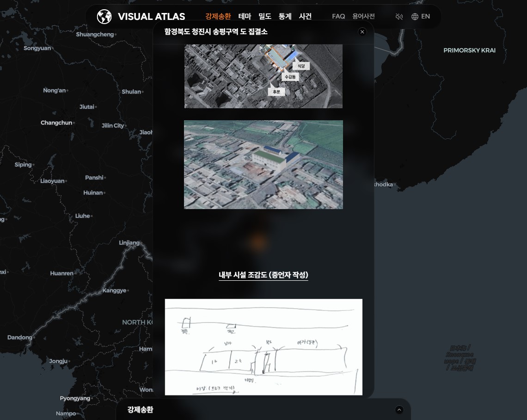Image resolution: width=527 pixels, height=420 pixels.
Task: Select the 사건 menu item
Action: tap(305, 16)
